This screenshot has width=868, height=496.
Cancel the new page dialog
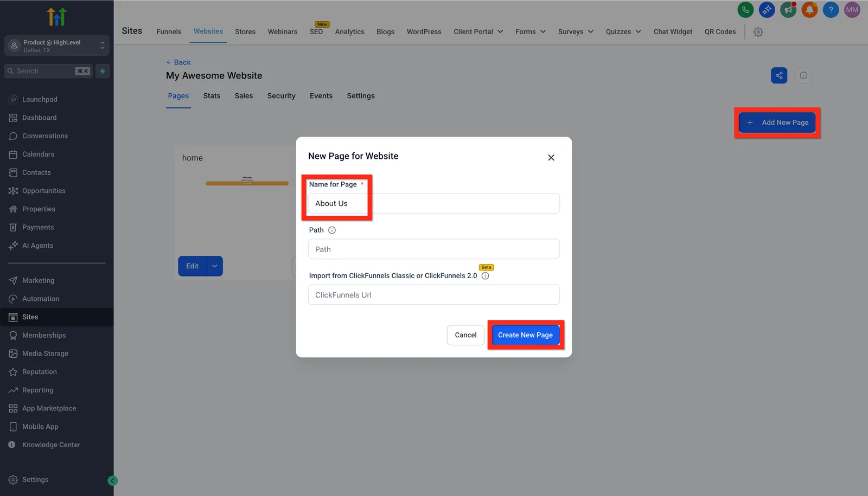pos(465,335)
